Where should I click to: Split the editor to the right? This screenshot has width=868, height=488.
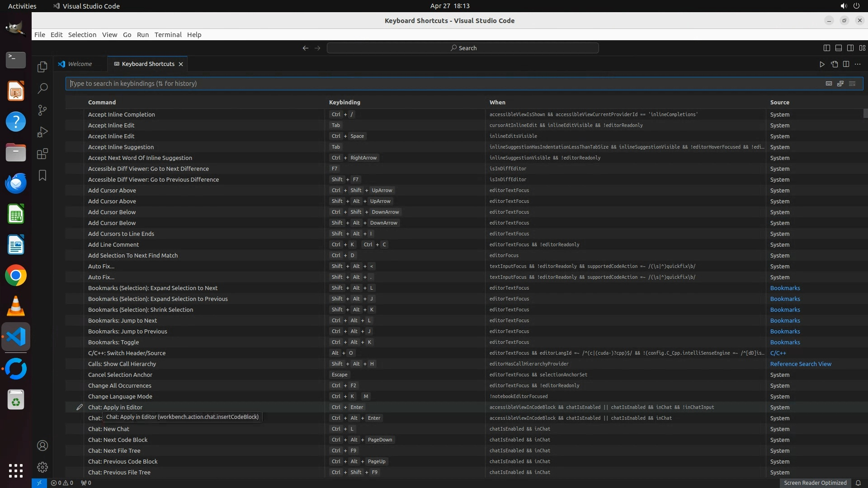click(x=846, y=64)
